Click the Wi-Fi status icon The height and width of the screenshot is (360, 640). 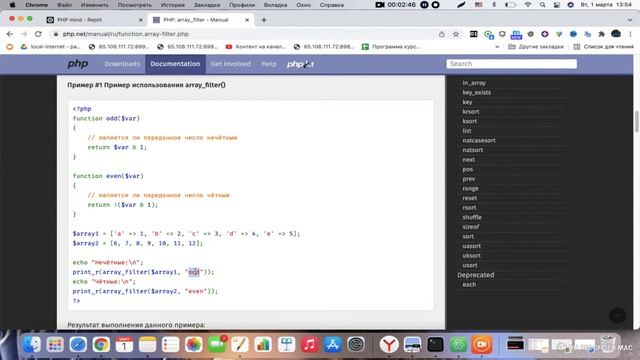tap(528, 5)
